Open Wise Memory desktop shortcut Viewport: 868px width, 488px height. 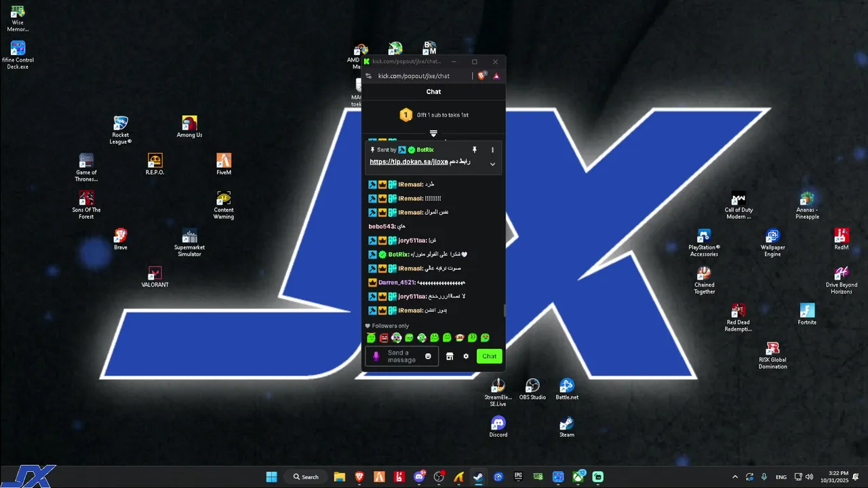tap(18, 18)
